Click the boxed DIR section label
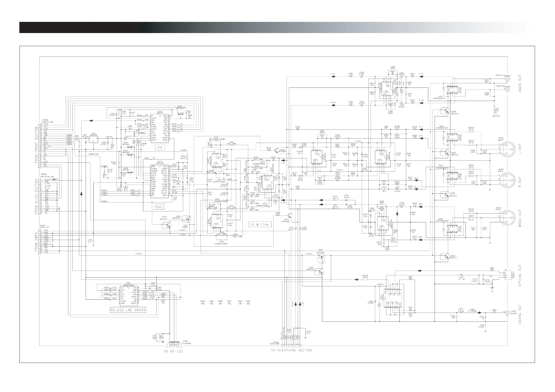This screenshot has width=555, height=392. [x=160, y=147]
